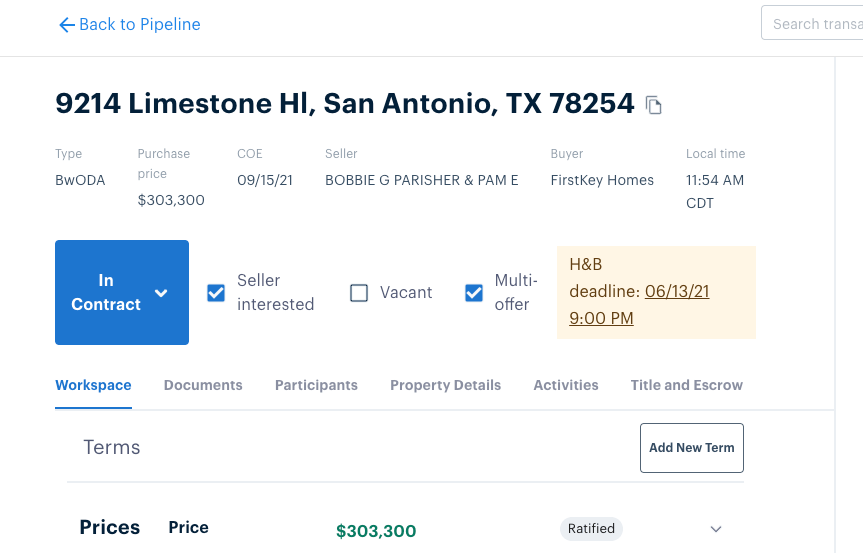Uncheck the Multi-offer checkbox
The image size is (863, 553).
pos(474,293)
